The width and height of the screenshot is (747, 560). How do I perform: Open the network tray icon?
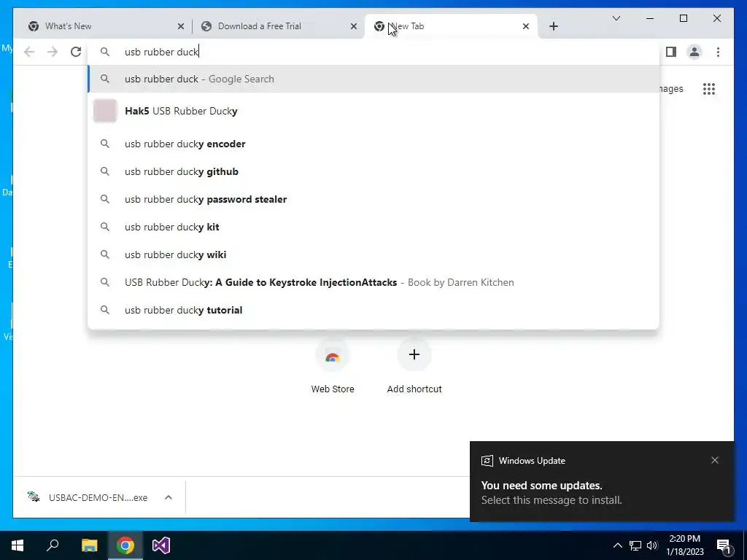(635, 545)
